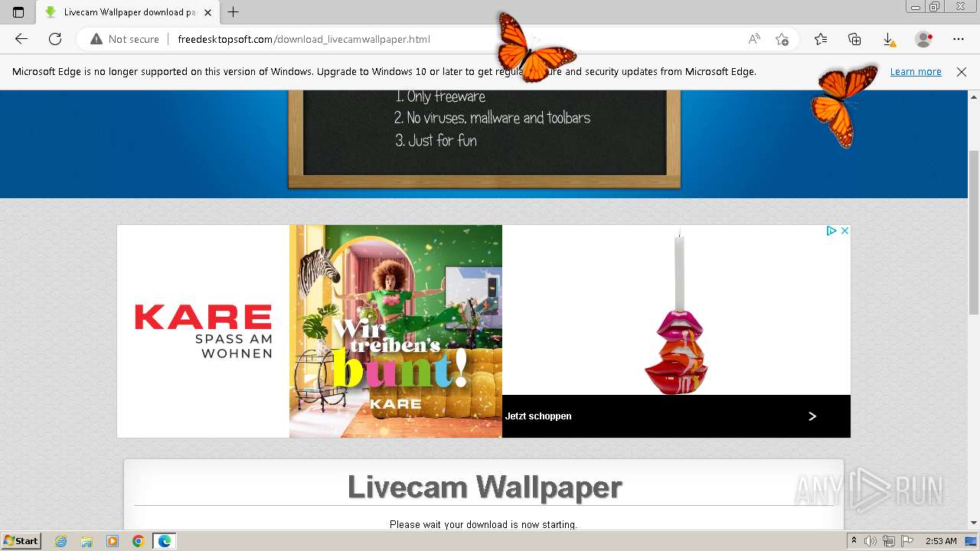Click the address bar URL
Image resolution: width=980 pixels, height=551 pixels.
coord(304,39)
